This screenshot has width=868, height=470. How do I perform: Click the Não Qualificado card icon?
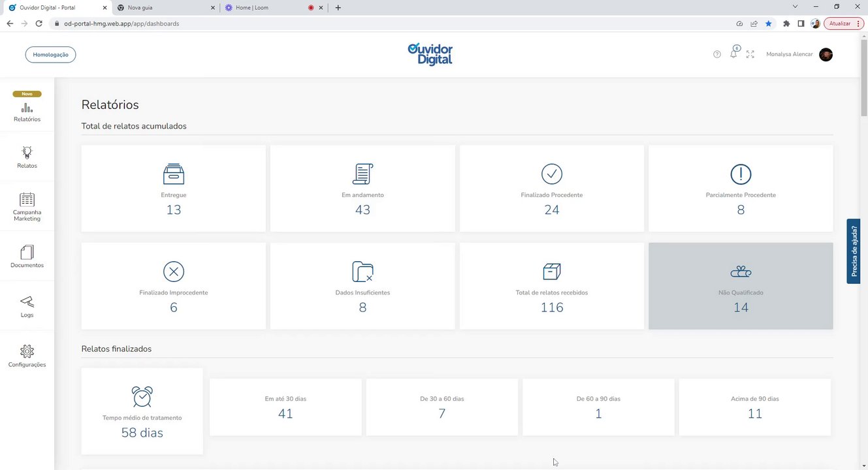pyautogui.click(x=741, y=271)
